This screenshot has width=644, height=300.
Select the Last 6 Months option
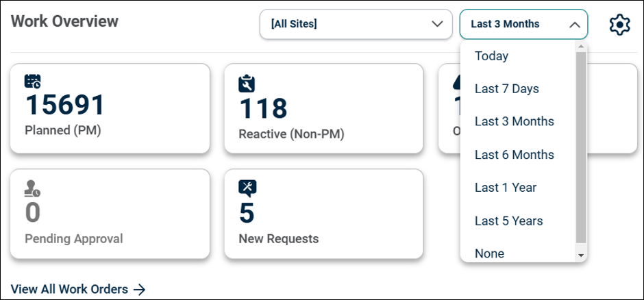point(514,155)
